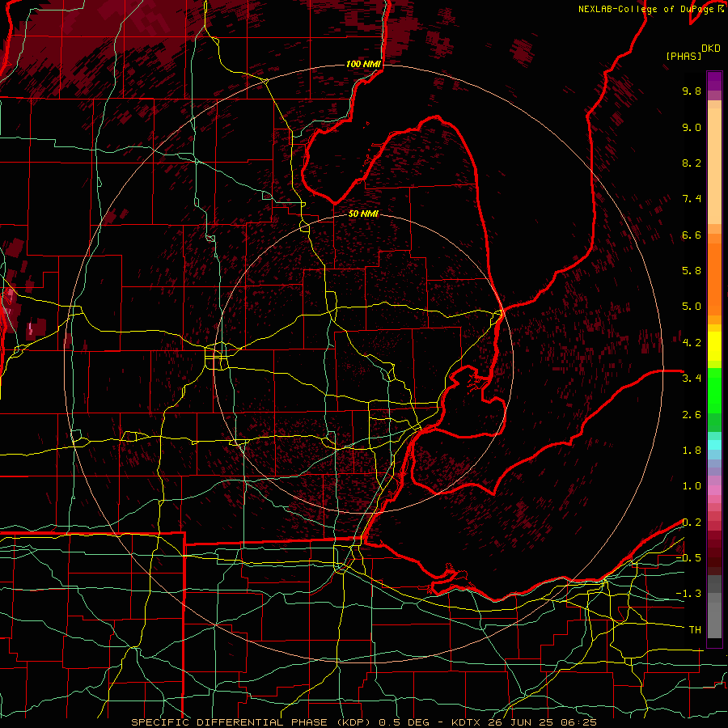The width and height of the screenshot is (728, 728).
Task: Click the cyan color bar segment
Action: (714, 445)
